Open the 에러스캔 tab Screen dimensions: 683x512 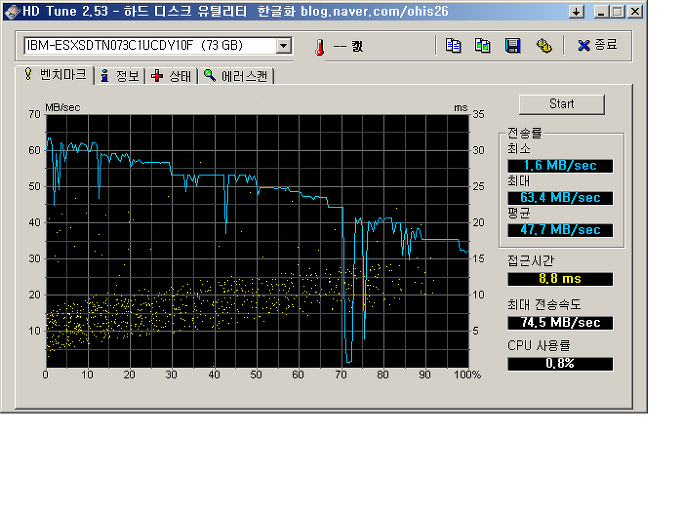(236, 76)
